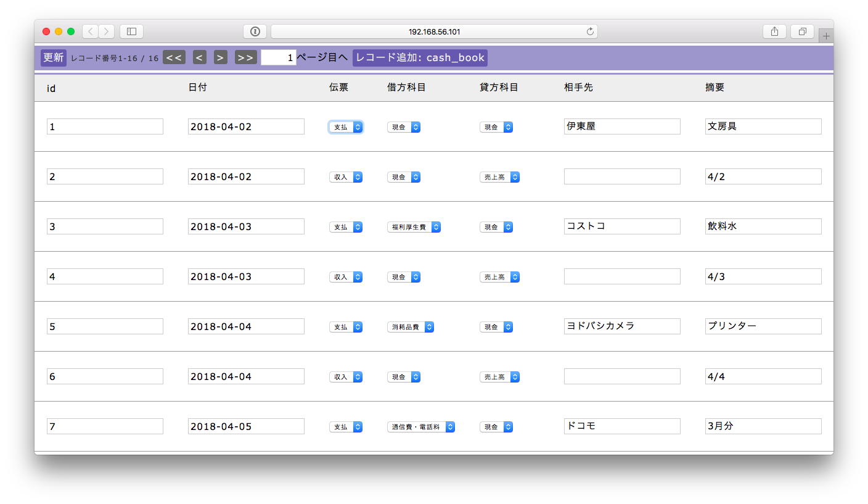Click the address bar showing 192.168.56.101
Image resolution: width=868 pixels, height=504 pixels.
434,31
